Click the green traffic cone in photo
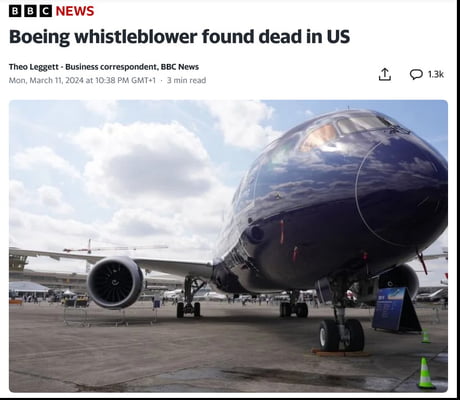 (426, 373)
